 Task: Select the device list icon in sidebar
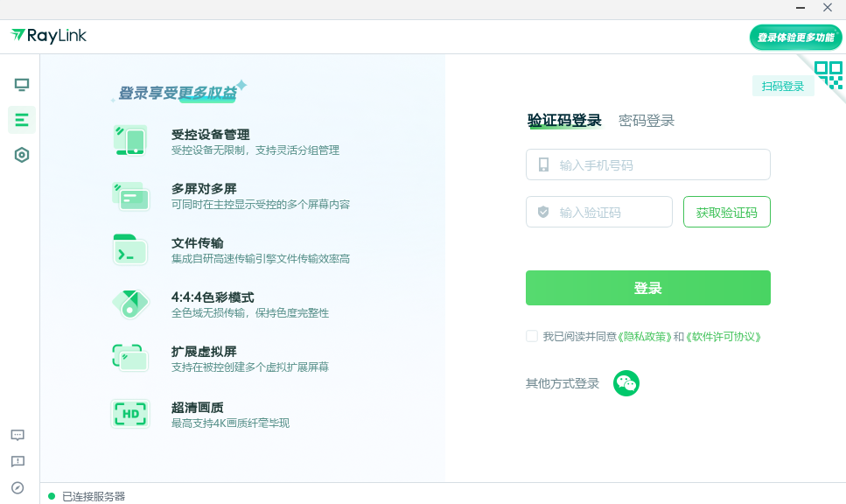[x=21, y=120]
